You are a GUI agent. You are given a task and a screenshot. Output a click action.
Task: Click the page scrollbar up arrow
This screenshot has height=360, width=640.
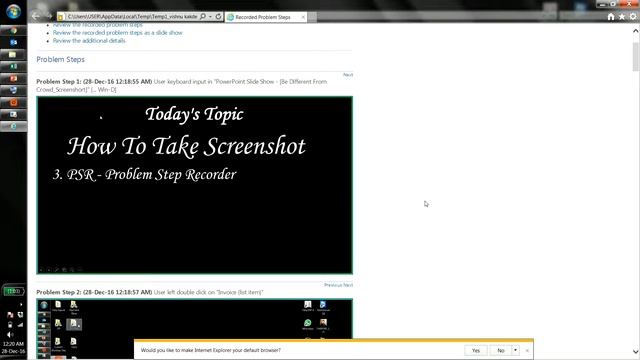click(636, 31)
